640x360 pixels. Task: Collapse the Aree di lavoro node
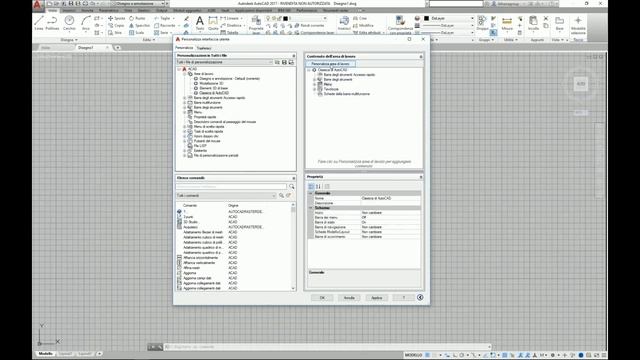click(184, 74)
